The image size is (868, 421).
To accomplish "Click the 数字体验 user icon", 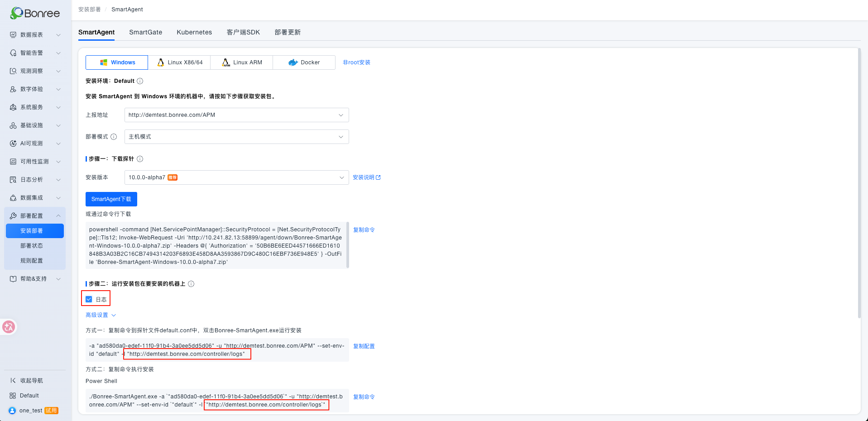I will pos(13,89).
